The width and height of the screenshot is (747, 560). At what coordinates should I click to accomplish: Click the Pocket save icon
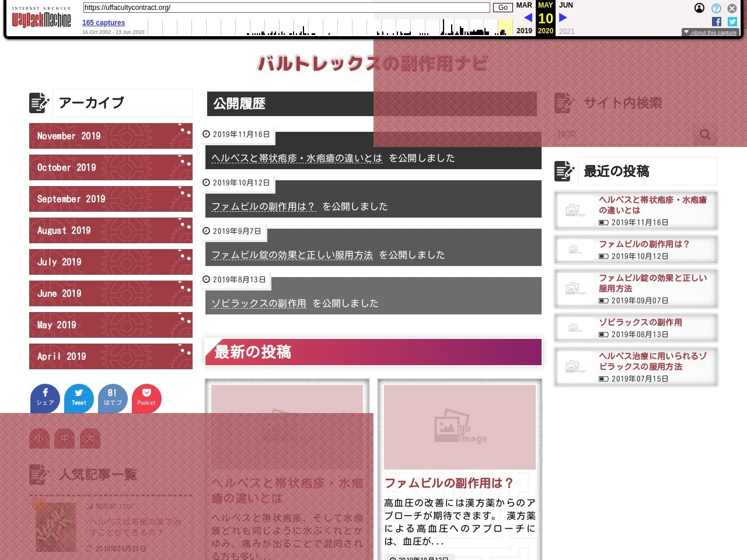coord(146,398)
